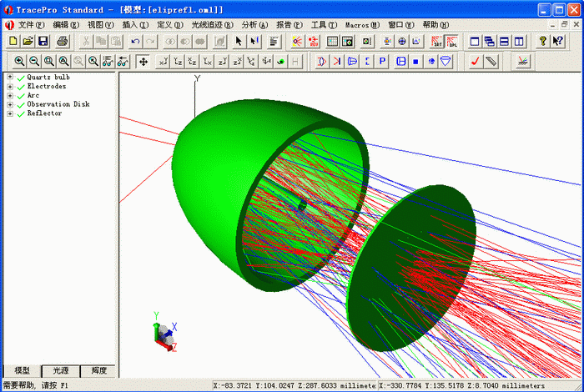
Task: Select the black arrow pointer tool
Action: [239, 42]
